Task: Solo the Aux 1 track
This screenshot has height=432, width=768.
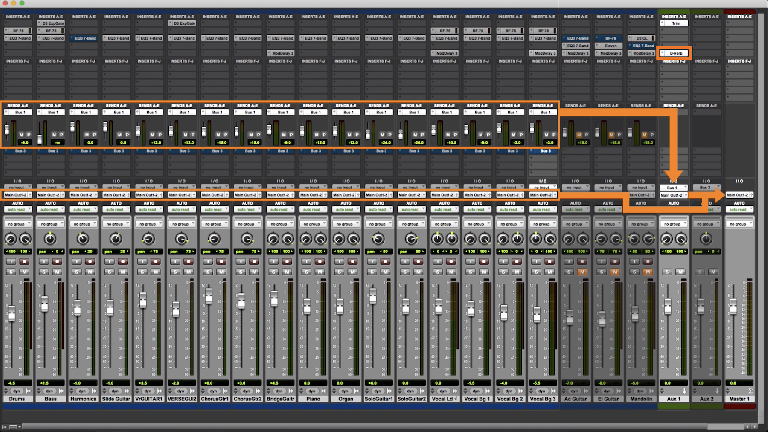Action: click(668, 271)
